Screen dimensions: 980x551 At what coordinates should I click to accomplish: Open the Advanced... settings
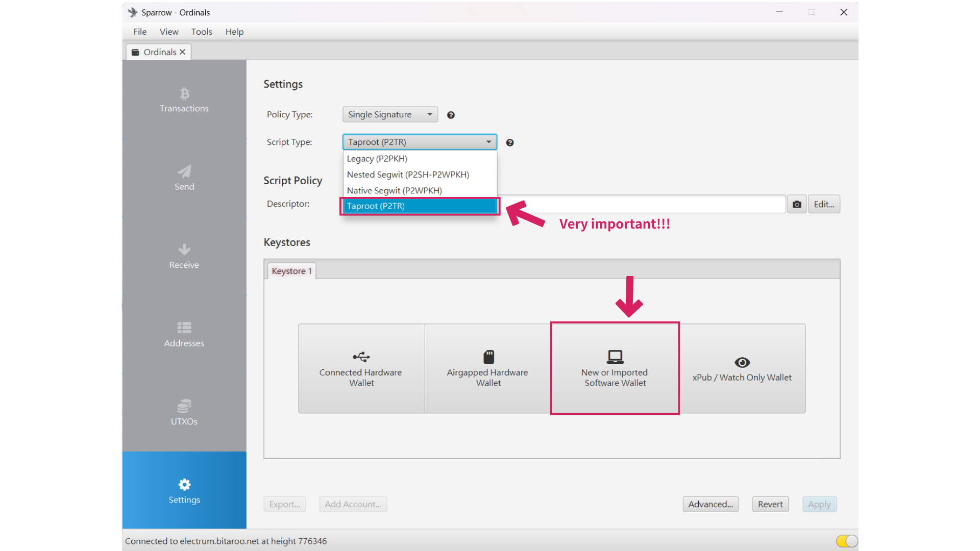(710, 504)
